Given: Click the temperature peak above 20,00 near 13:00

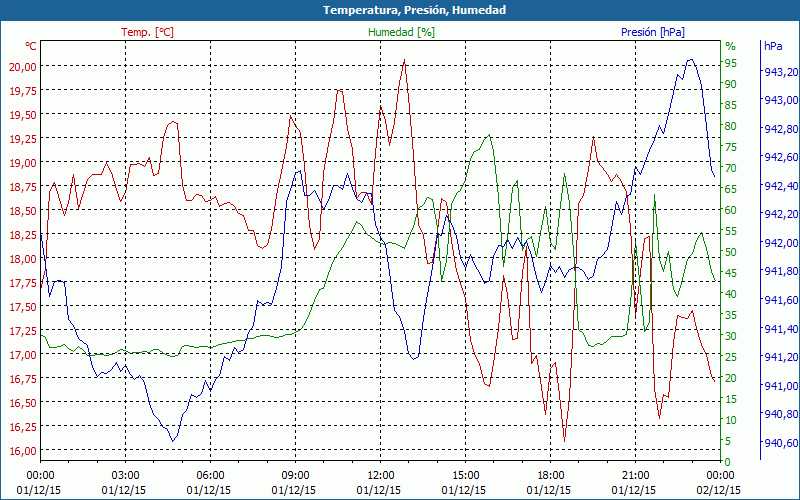Looking at the screenshot, I should click(404, 60).
